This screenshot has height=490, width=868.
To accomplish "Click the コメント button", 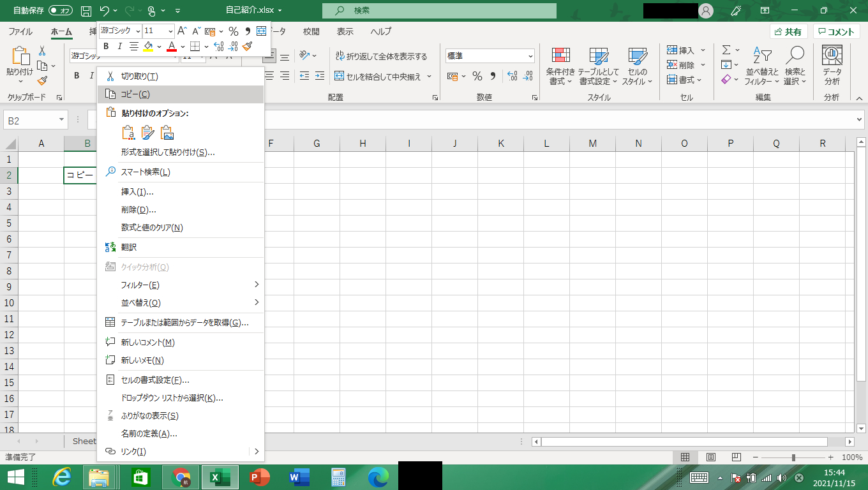I will point(837,32).
